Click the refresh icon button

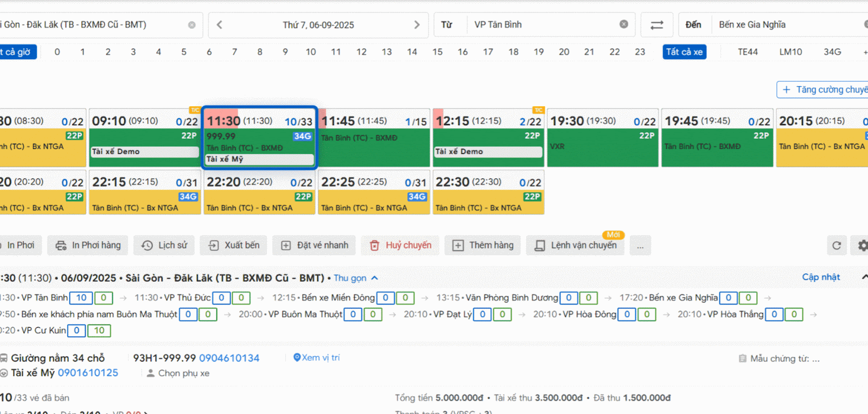[x=837, y=245]
